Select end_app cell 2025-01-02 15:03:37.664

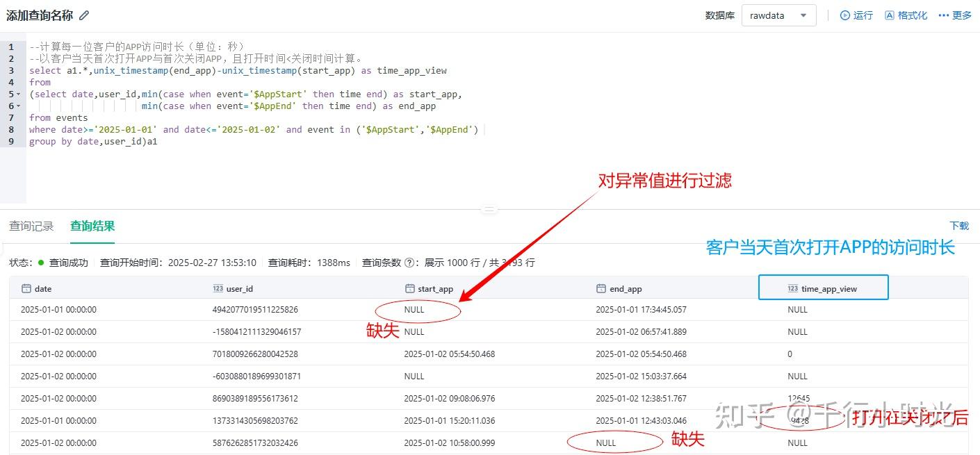(x=641, y=377)
